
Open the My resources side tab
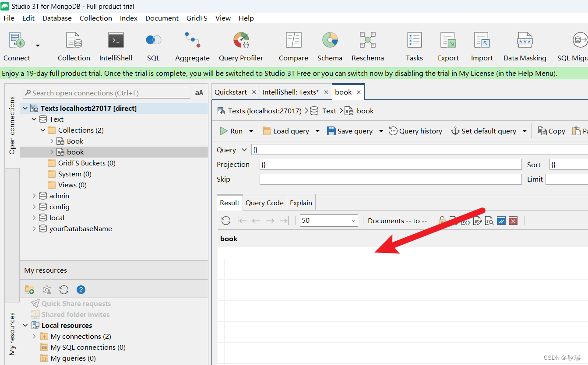pyautogui.click(x=12, y=333)
